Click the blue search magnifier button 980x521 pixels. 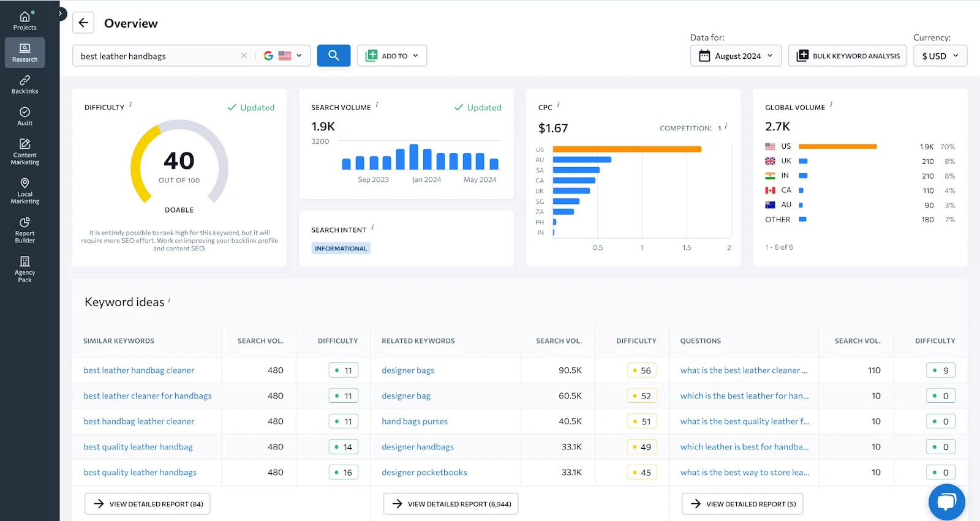pyautogui.click(x=333, y=56)
